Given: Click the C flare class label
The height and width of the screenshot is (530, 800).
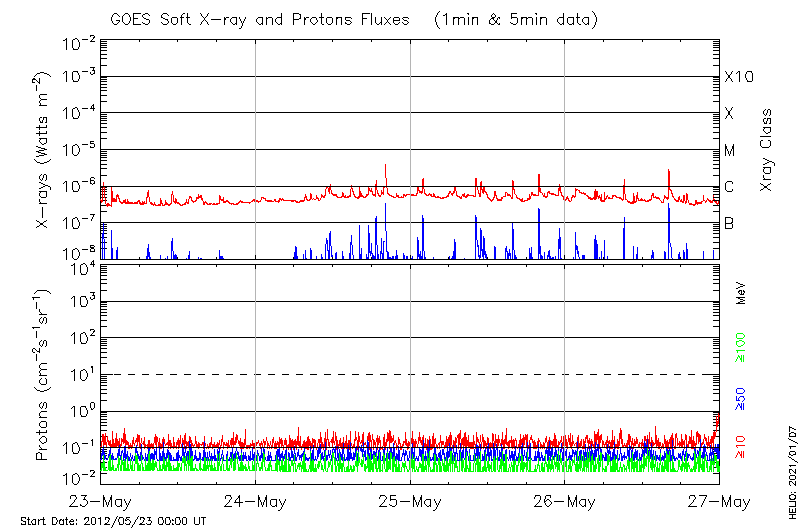Looking at the screenshot, I should (x=730, y=187).
